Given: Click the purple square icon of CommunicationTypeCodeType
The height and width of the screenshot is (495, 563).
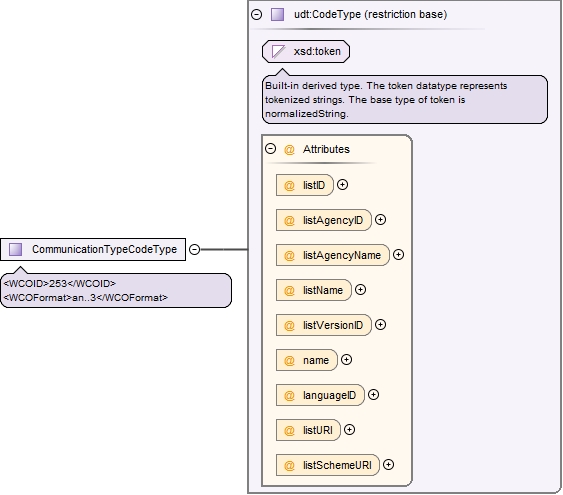Looking at the screenshot, I should [15, 249].
